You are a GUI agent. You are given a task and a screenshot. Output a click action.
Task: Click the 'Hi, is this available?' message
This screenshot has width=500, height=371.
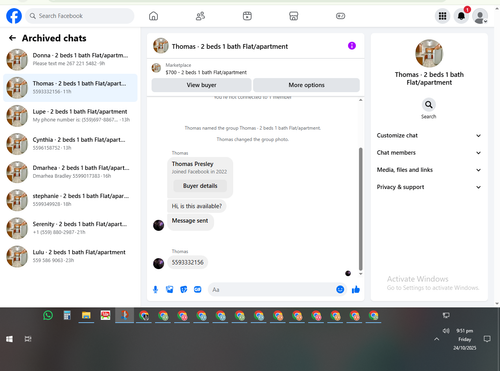pyautogui.click(x=197, y=206)
